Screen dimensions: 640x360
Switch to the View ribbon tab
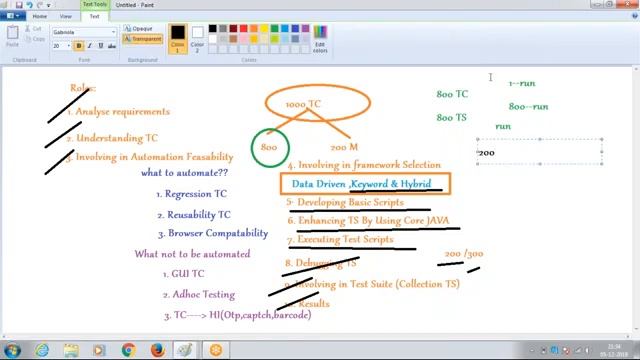[65, 16]
